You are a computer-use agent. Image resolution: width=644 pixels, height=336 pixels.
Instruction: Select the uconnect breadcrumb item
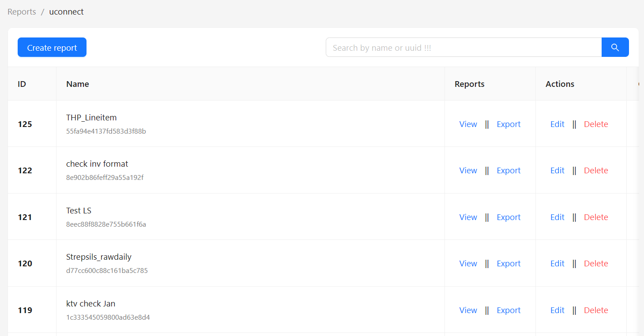point(66,12)
